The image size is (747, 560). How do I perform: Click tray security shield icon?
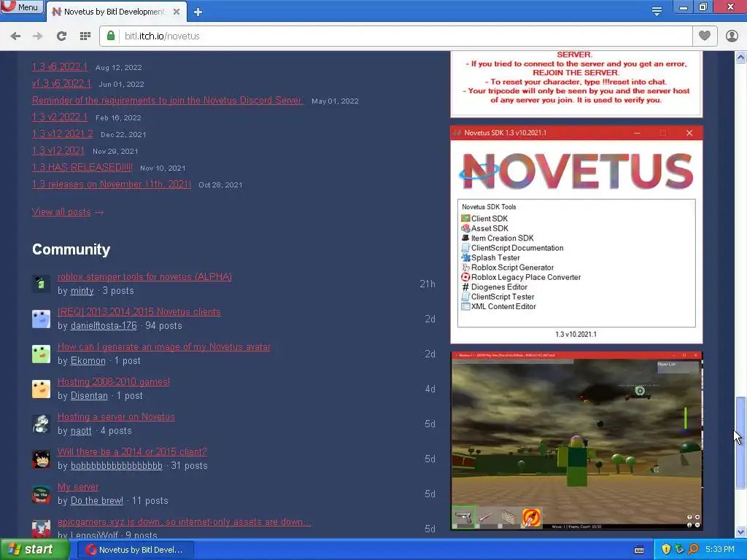point(666,550)
